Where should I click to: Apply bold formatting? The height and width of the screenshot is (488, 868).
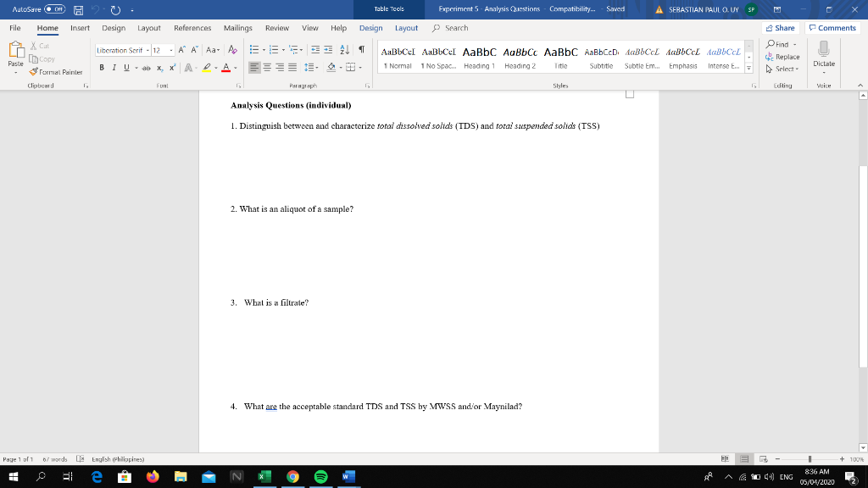click(x=102, y=67)
